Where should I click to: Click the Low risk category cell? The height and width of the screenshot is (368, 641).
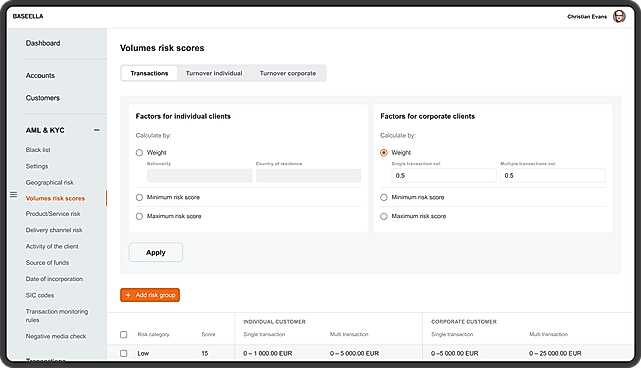coord(143,353)
